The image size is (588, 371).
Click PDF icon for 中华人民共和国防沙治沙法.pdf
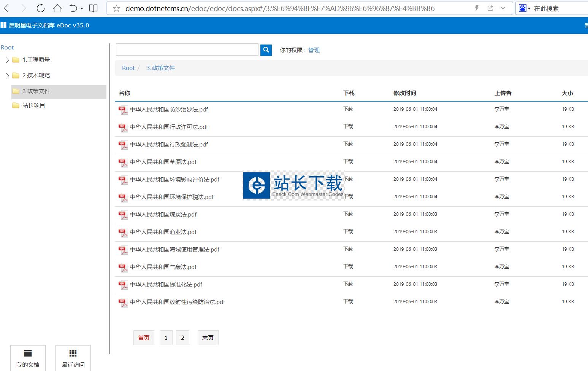pyautogui.click(x=123, y=110)
